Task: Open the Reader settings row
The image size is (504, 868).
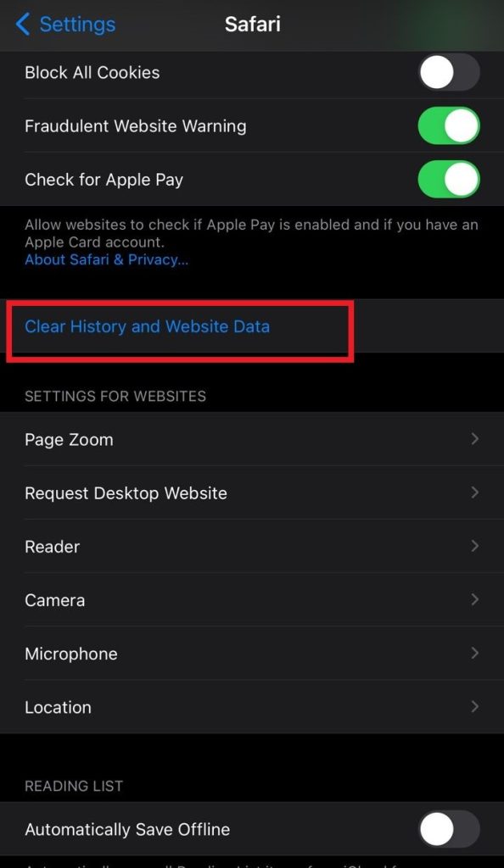Action: click(x=252, y=547)
